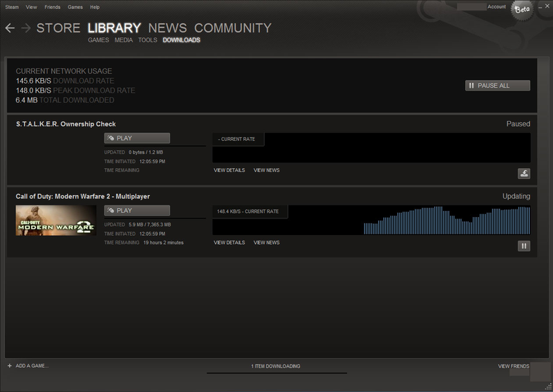Click the Modern Warfare 2 game thumbnail
The image size is (553, 392).
[56, 221]
